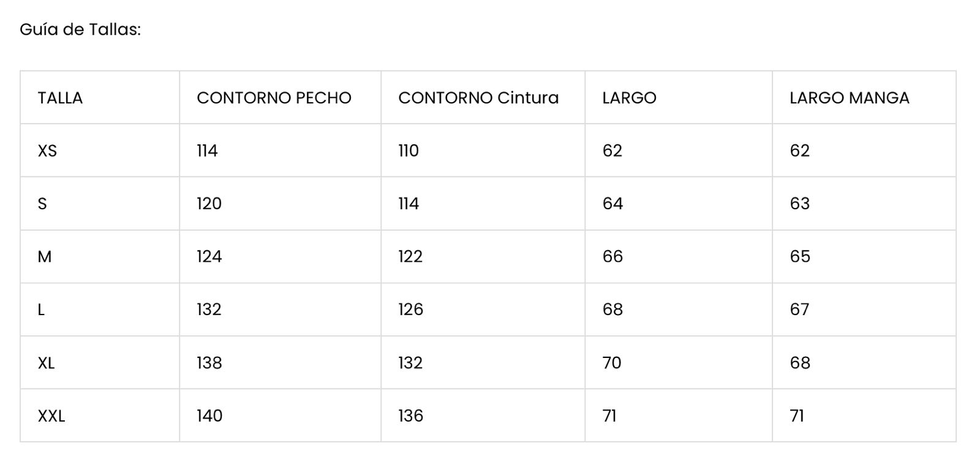Click waist value 122 for size M
Image resolution: width=980 pixels, height=462 pixels.
[410, 256]
